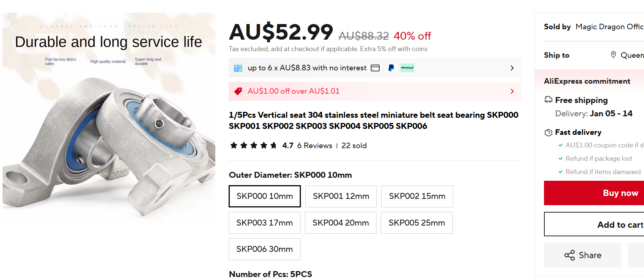The height and width of the screenshot is (280, 644).
Task: Click the location pin icon beside Queen
Action: coord(613,55)
